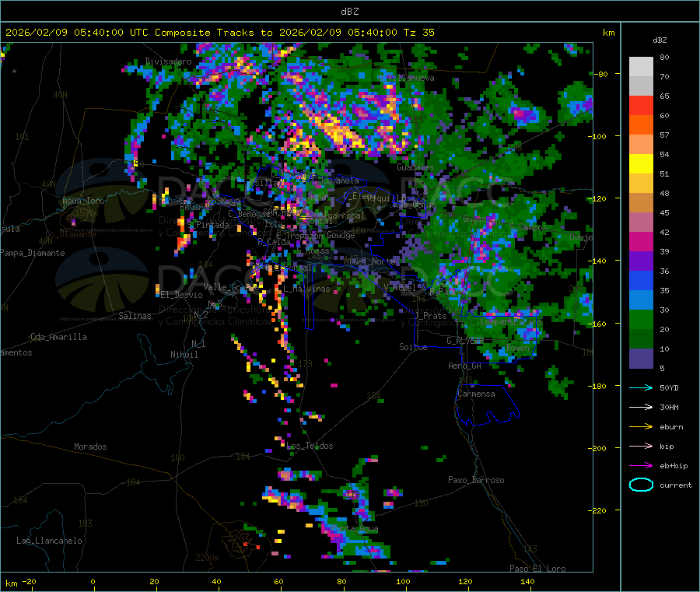This screenshot has width=700, height=592.
Task: Select the yellow 54 dBZ color swatch
Action: click(641, 163)
